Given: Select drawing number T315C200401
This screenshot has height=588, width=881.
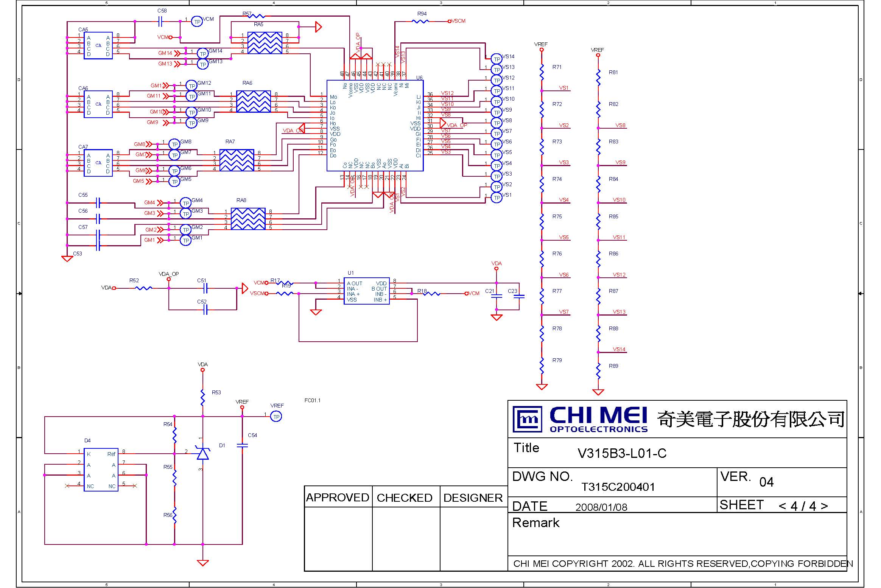Looking at the screenshot, I should tap(618, 487).
